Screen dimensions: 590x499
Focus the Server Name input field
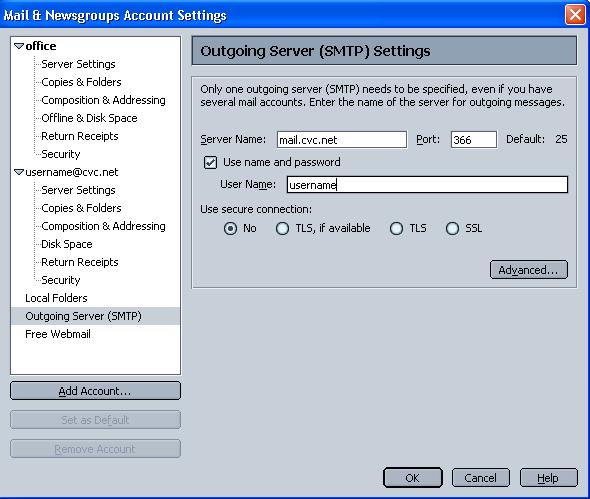[x=342, y=140]
